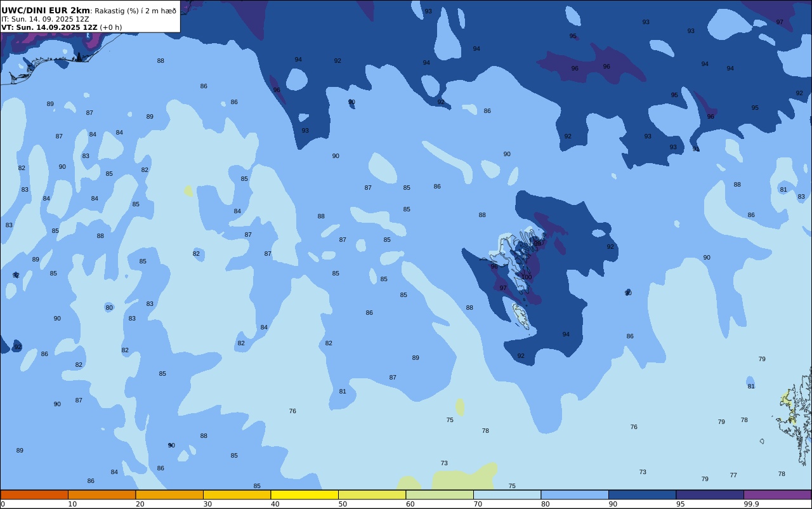Viewport: 812px width, 509px height.
Task: Click the "VT: Sun. 14.09.2025 12Z" line
Action: [x=49, y=27]
